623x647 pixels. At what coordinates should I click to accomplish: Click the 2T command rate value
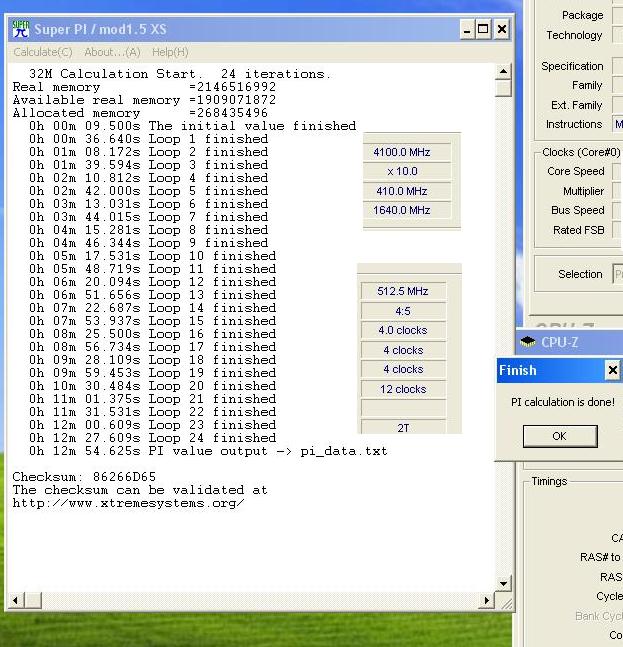[x=403, y=427]
